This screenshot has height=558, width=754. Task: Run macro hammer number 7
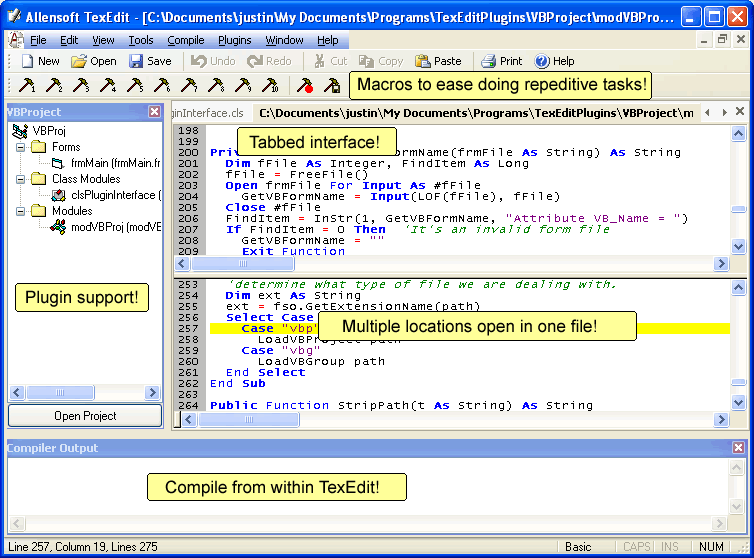[188, 85]
